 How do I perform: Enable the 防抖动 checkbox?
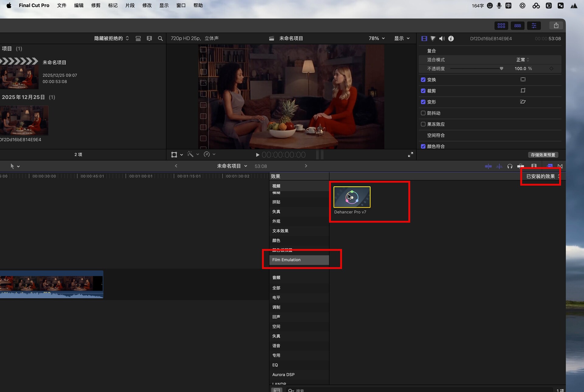(423, 113)
